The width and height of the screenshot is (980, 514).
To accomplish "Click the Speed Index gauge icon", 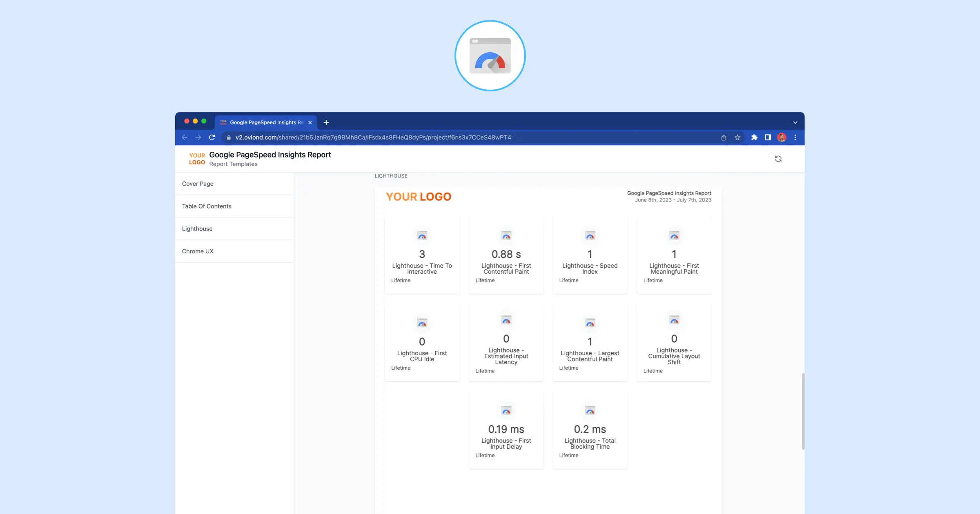I will tap(590, 235).
